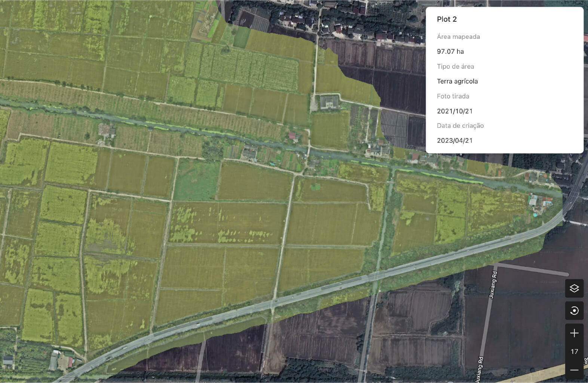Click the walled compound left of info panel
588x383 pixels.
329,102
